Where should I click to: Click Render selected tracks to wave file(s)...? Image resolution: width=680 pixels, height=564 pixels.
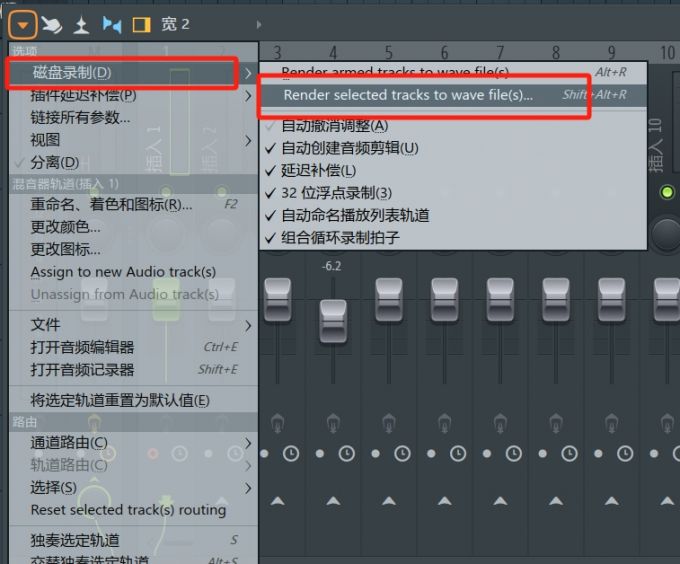click(453, 95)
